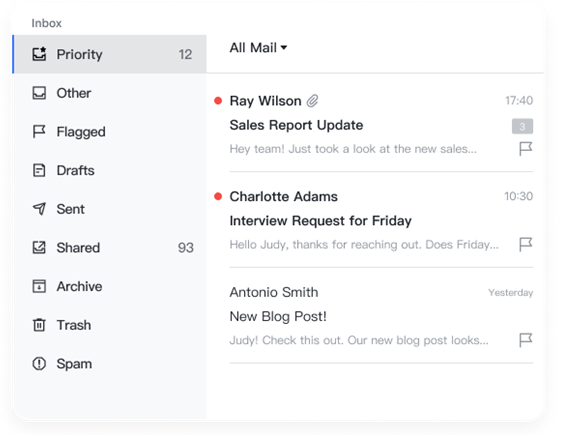Select the Priority folder

(109, 54)
